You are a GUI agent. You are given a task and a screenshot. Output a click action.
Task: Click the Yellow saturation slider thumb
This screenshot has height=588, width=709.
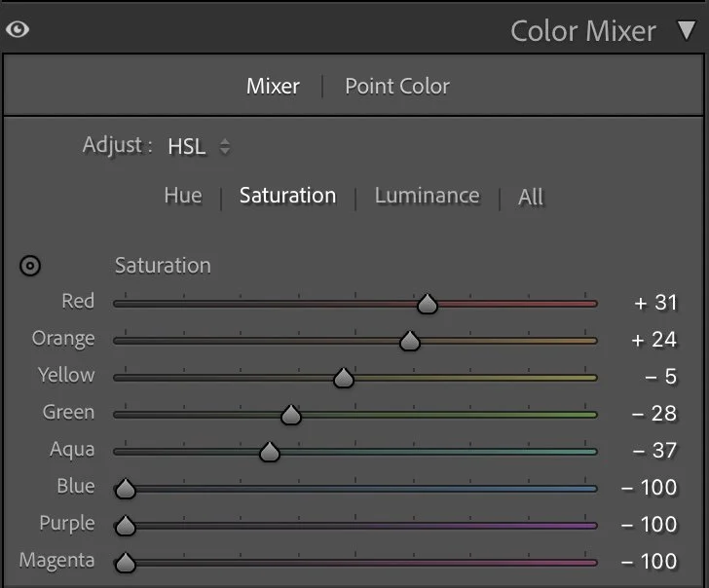344,378
